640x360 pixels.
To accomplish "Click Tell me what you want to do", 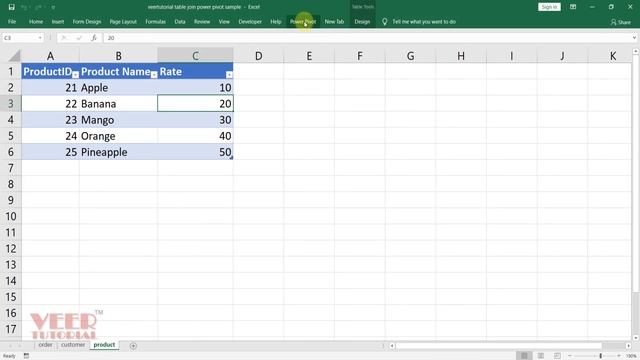I will (424, 22).
